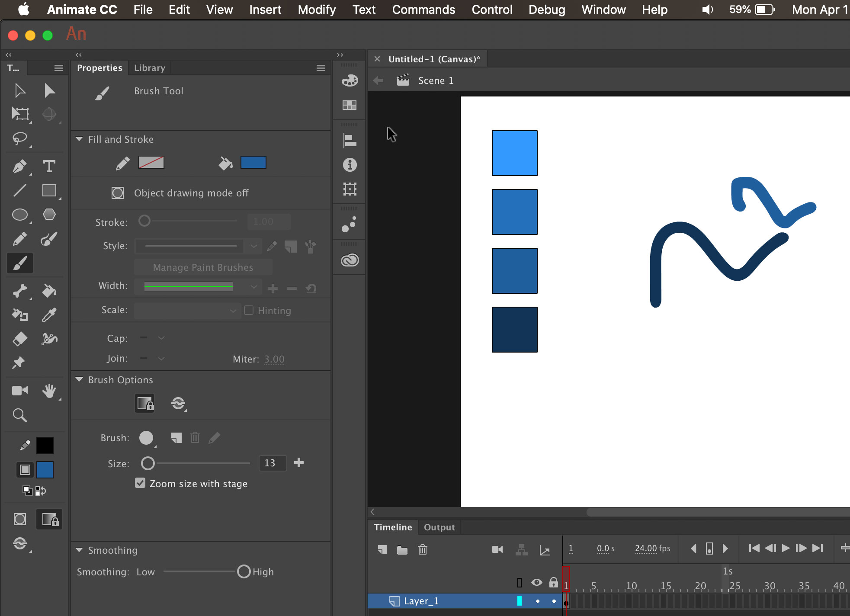Click the brush Size input field
Image resolution: width=850 pixels, height=616 pixels.
[x=273, y=463]
